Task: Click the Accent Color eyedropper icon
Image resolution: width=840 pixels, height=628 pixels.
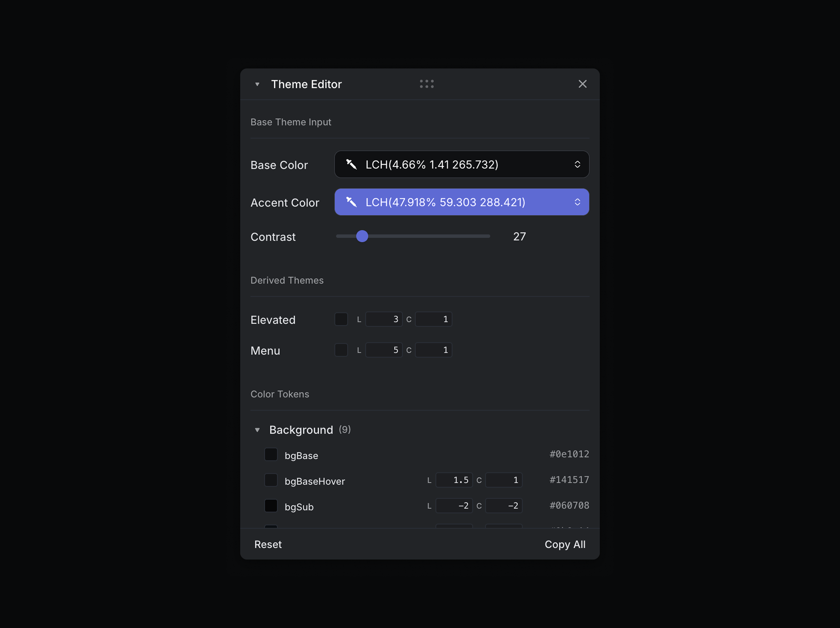Action: pos(352,202)
